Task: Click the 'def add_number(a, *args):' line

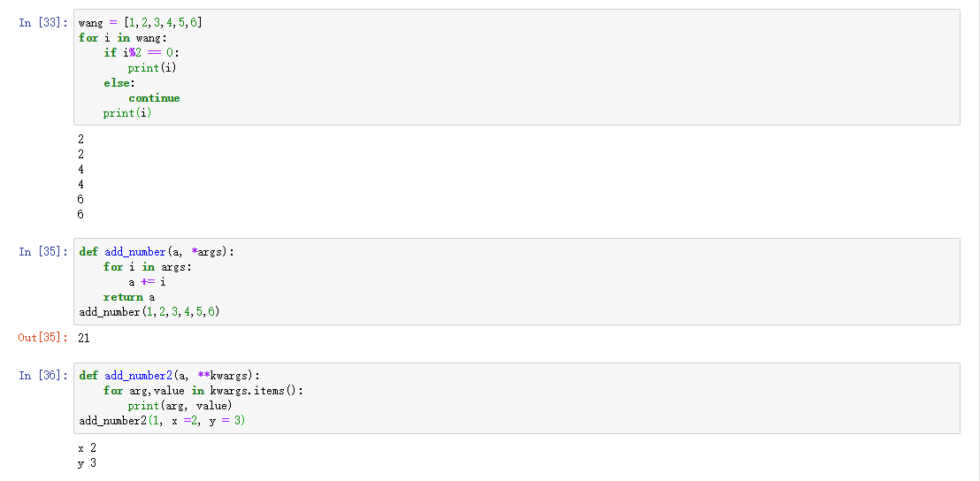Action: [157, 252]
